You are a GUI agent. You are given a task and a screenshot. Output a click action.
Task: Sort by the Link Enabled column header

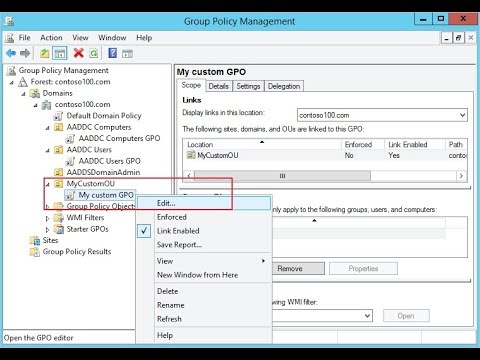tap(415, 145)
